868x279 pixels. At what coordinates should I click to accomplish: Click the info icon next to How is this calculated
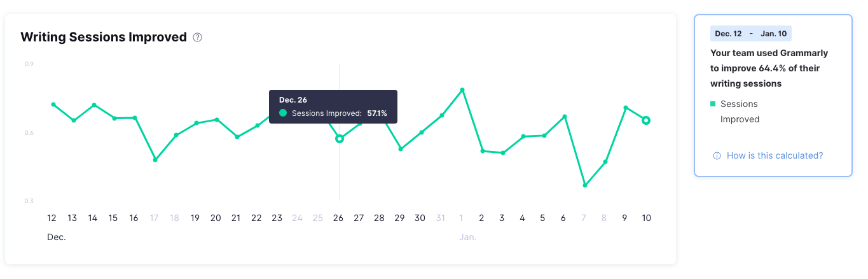tap(717, 155)
